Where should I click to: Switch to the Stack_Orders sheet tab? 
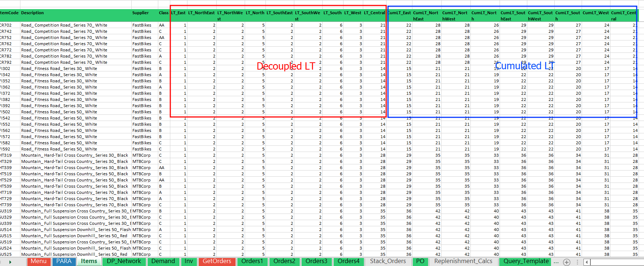point(388,261)
